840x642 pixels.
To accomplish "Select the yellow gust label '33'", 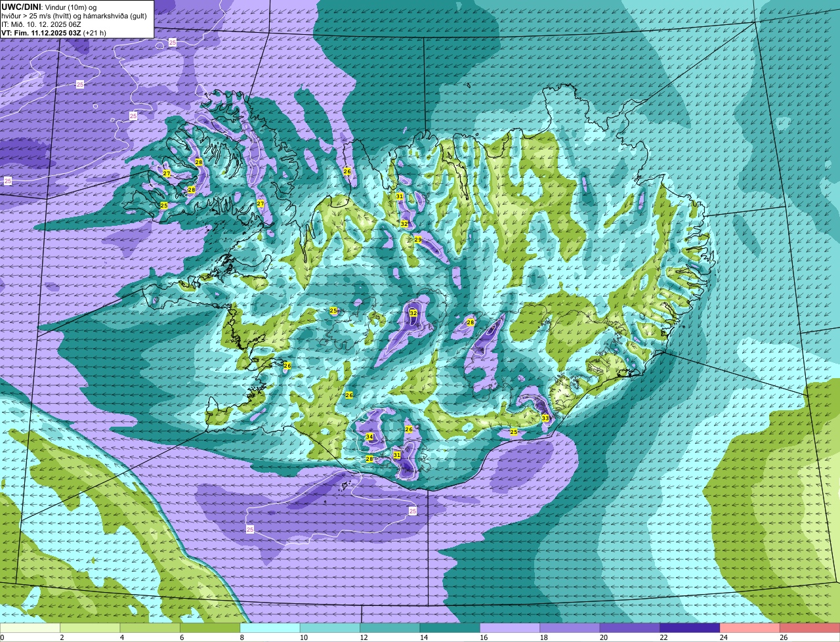I will point(545,418).
